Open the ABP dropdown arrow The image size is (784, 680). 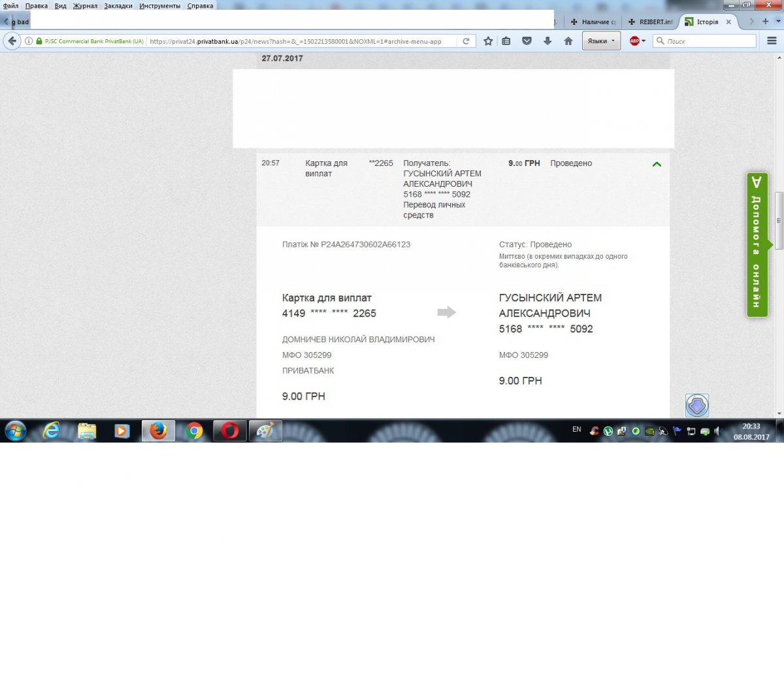tap(644, 41)
